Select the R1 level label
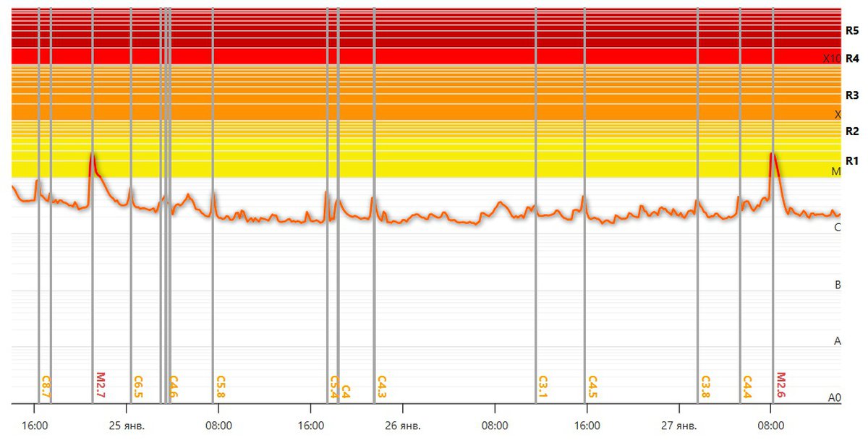Image resolution: width=868 pixels, height=443 pixels. tap(851, 160)
